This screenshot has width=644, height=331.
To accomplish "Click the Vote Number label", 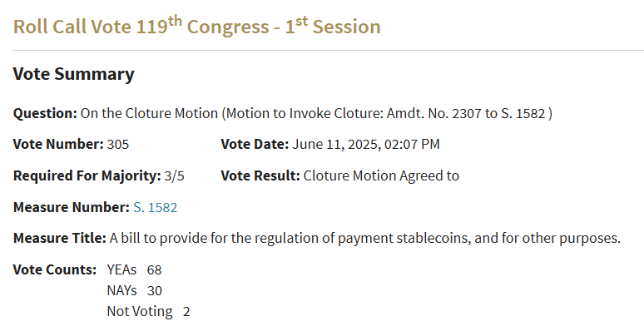I will point(58,144).
